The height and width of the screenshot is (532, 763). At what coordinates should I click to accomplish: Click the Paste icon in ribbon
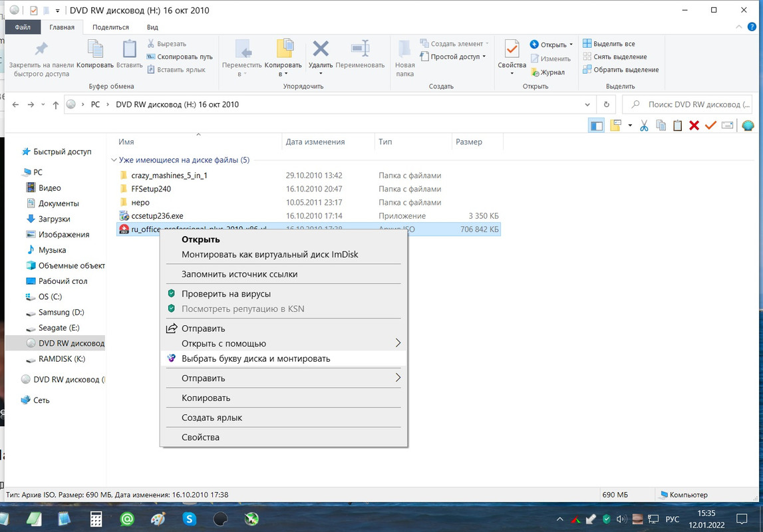[x=130, y=49]
